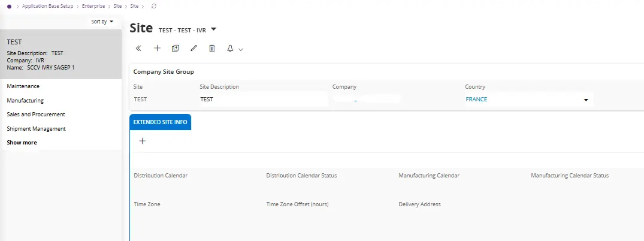Viewport: 644px width, 241px height.
Task: Open the Sort by dropdown
Action: (102, 22)
